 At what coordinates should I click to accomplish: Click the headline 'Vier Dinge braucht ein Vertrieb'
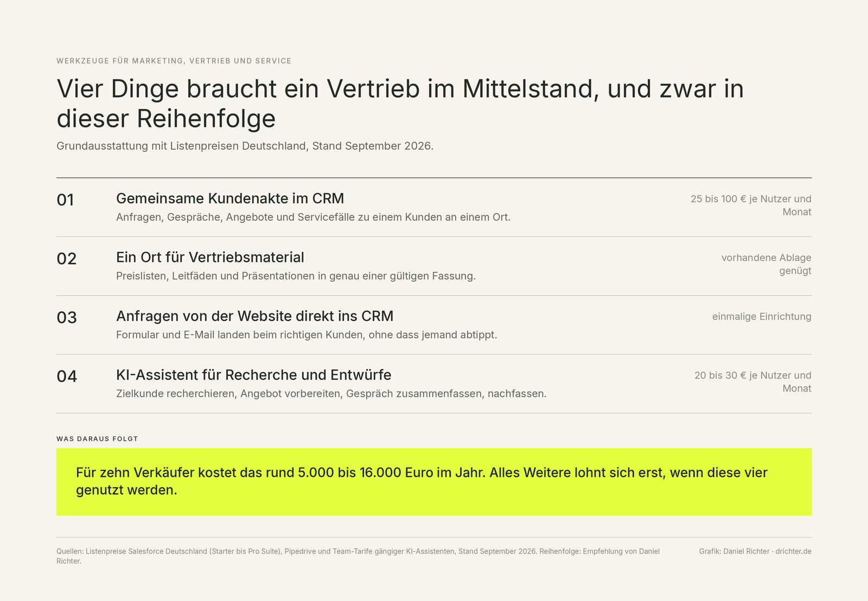[x=400, y=104]
